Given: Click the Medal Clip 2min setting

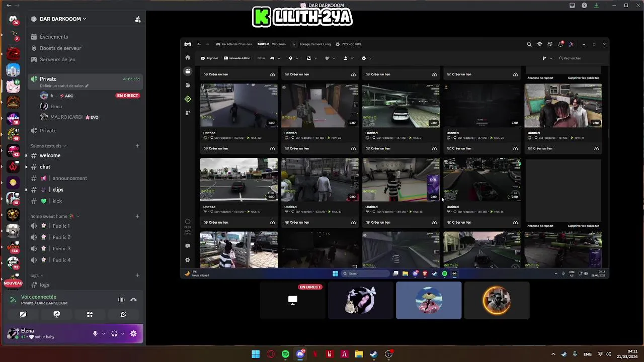Looking at the screenshot, I should pyautogui.click(x=272, y=44).
